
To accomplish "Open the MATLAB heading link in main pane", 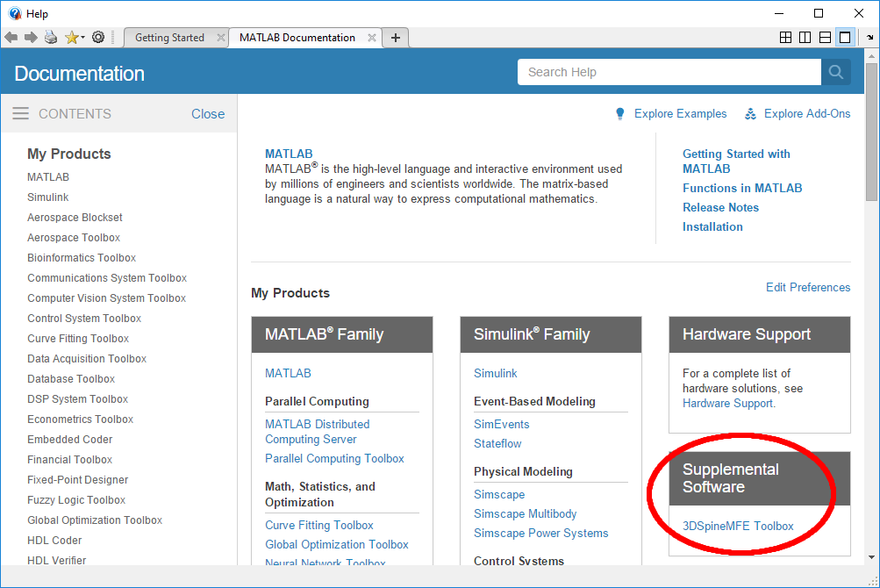I will [289, 154].
